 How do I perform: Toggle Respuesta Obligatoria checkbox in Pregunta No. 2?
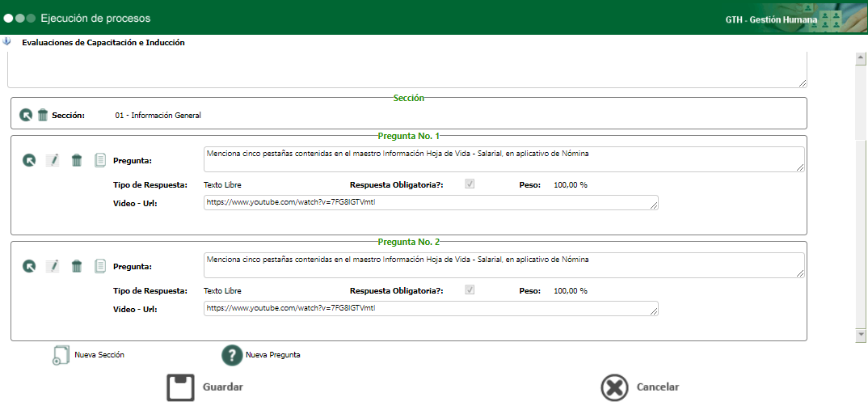[x=470, y=290]
